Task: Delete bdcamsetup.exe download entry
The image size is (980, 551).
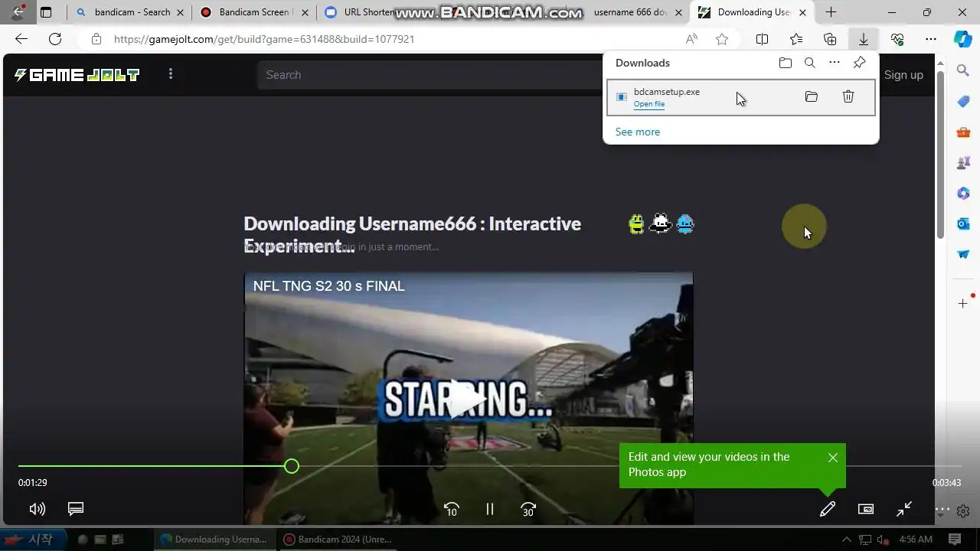Action: [848, 96]
